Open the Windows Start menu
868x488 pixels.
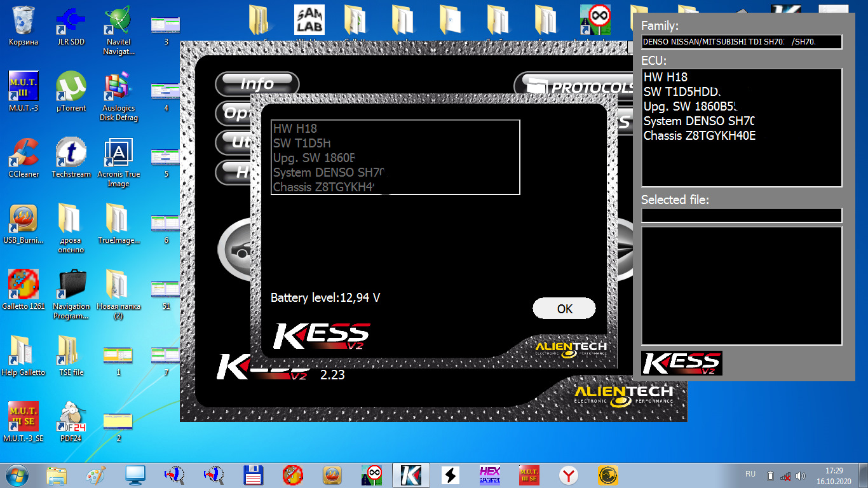pos(17,475)
